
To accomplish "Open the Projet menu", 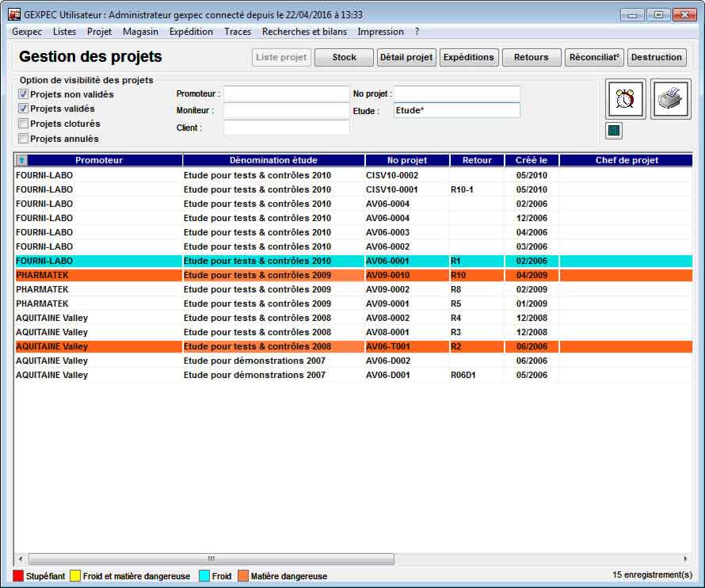I will pos(99,32).
